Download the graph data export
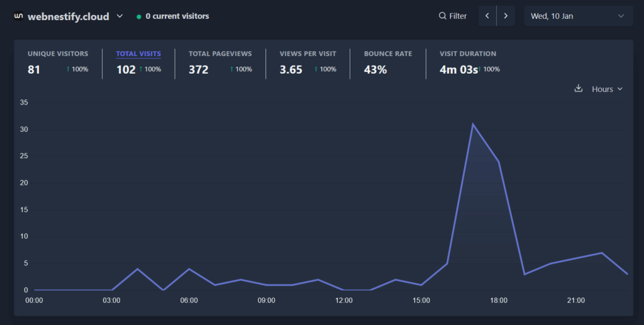Viewport: 644px width, 325px height. 579,89
